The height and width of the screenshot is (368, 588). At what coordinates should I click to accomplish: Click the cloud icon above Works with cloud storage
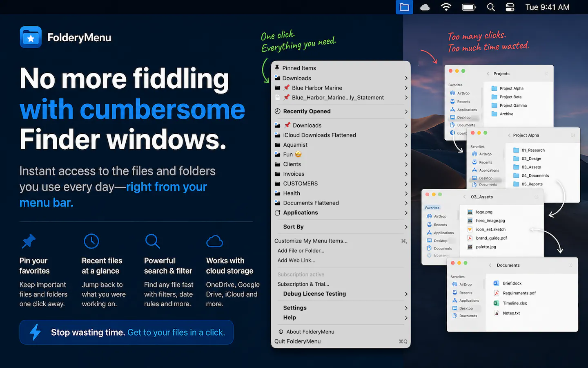click(x=215, y=242)
